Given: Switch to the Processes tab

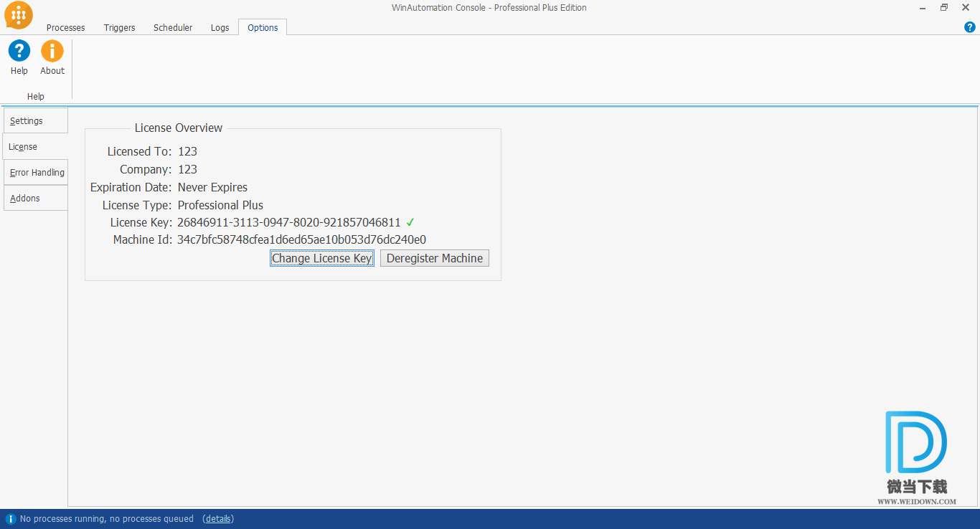Looking at the screenshot, I should point(66,27).
